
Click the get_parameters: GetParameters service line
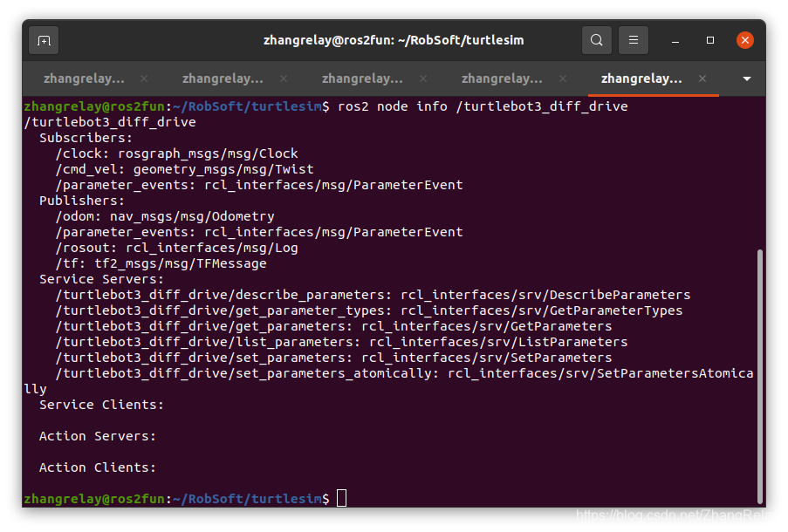point(333,326)
